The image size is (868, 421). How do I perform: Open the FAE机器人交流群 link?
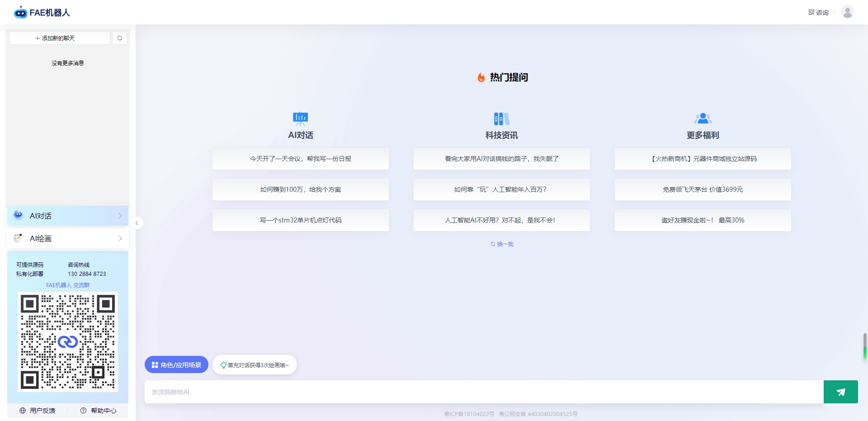coord(68,285)
